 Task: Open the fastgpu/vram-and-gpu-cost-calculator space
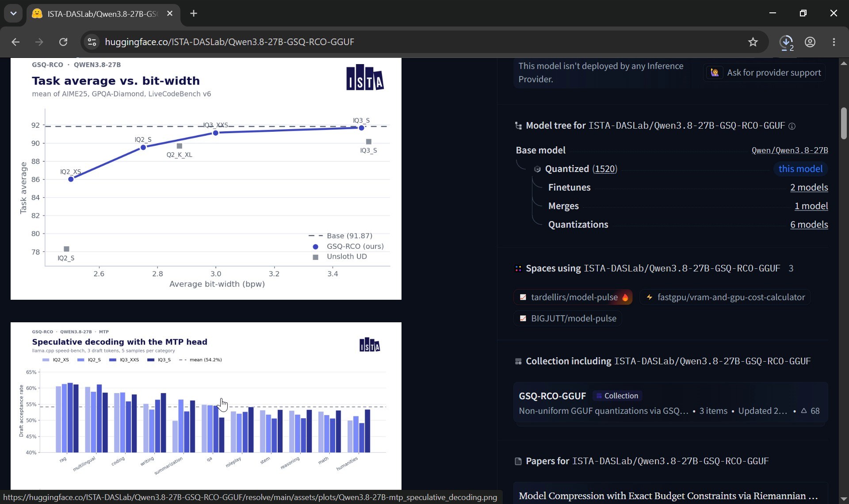pyautogui.click(x=725, y=297)
